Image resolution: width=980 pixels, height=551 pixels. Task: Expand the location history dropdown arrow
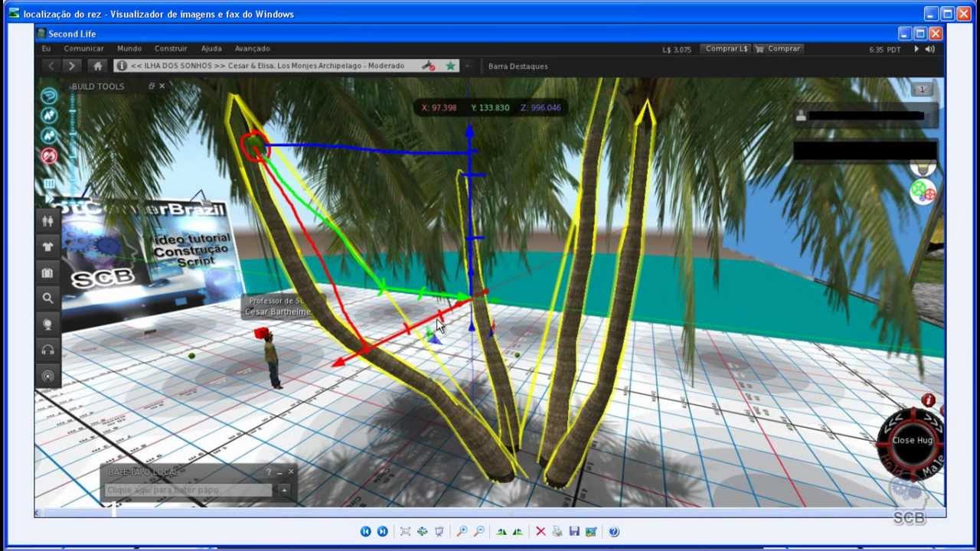tap(468, 66)
